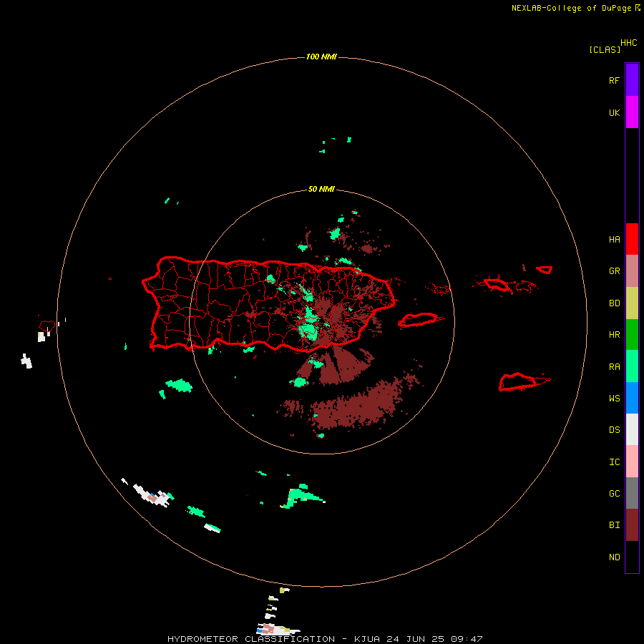
Task: Select the BD yellow legend block
Action: (632, 303)
